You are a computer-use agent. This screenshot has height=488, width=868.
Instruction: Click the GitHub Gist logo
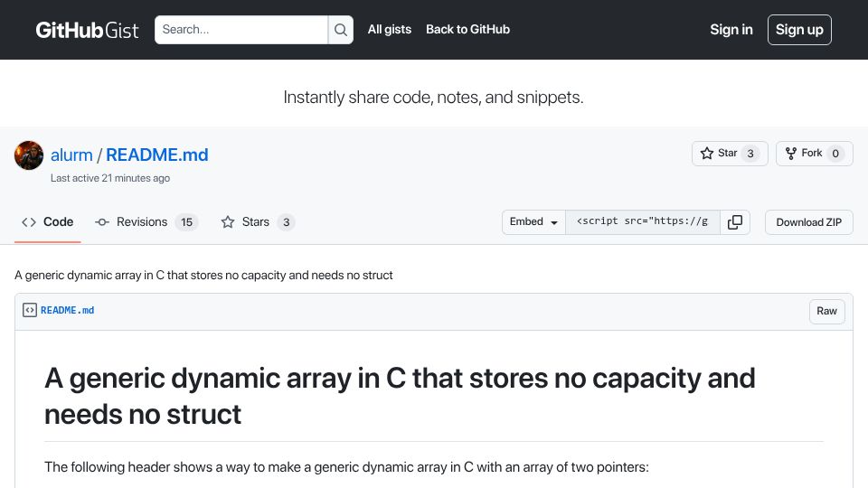click(87, 30)
